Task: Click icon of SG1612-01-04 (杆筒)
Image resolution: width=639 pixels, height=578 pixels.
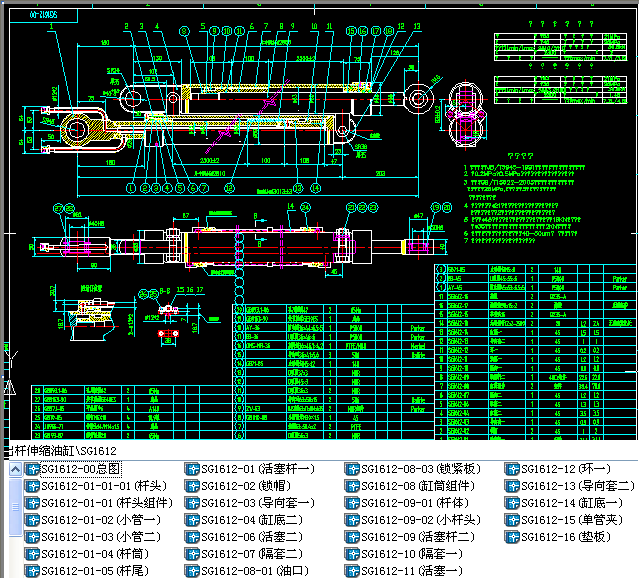Action: tap(32, 554)
